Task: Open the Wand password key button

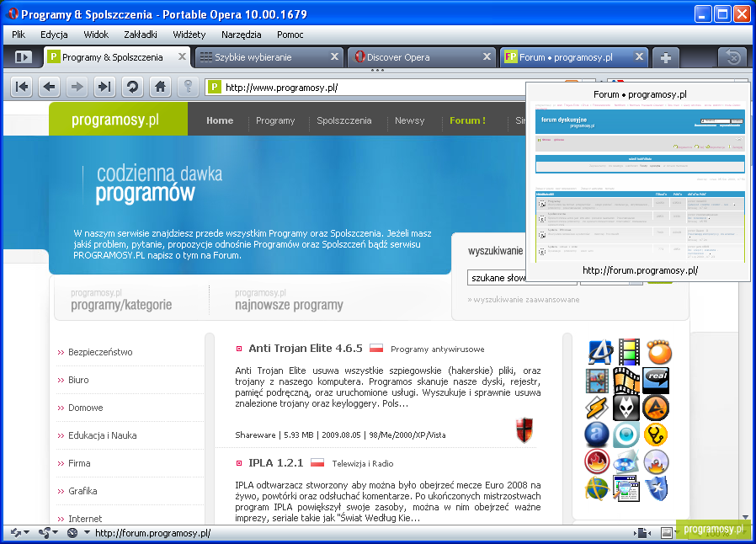Action: tap(188, 87)
